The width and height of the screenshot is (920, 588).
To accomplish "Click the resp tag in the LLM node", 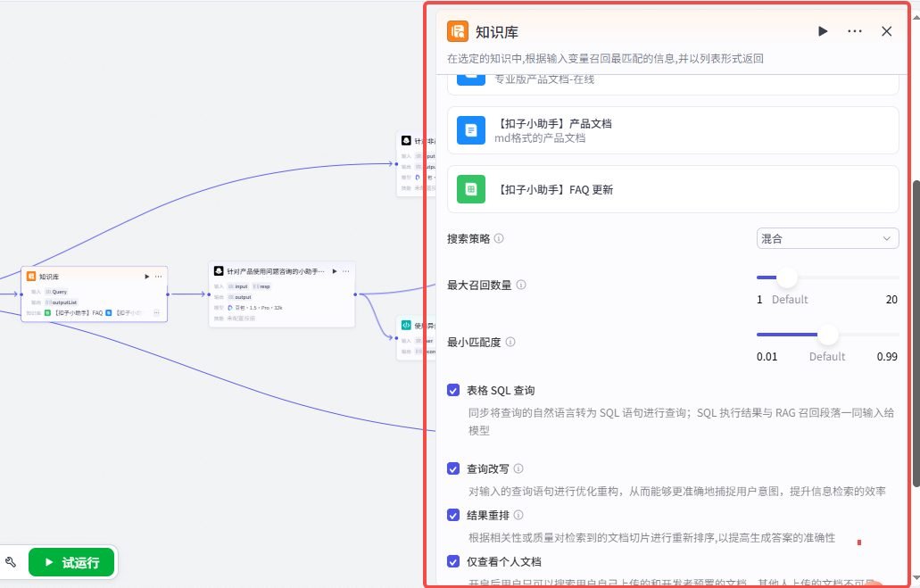I will pyautogui.click(x=261, y=286).
